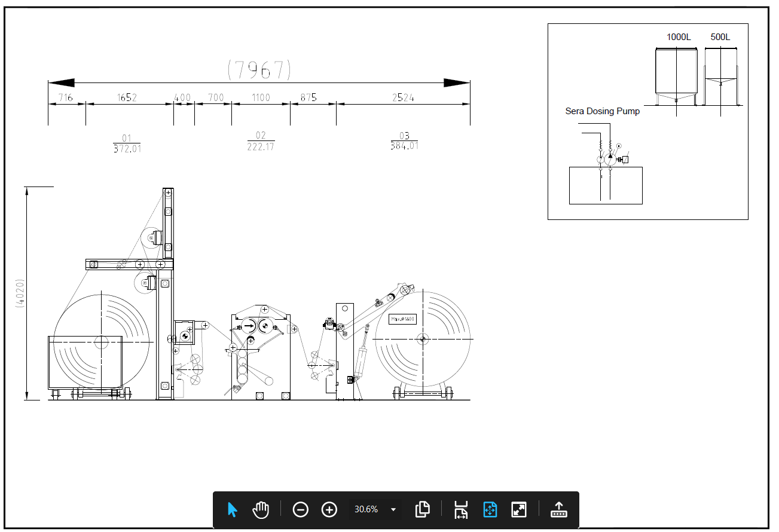Click the Max.ø1600 label box
The height and width of the screenshot is (532, 779).
coord(402,319)
